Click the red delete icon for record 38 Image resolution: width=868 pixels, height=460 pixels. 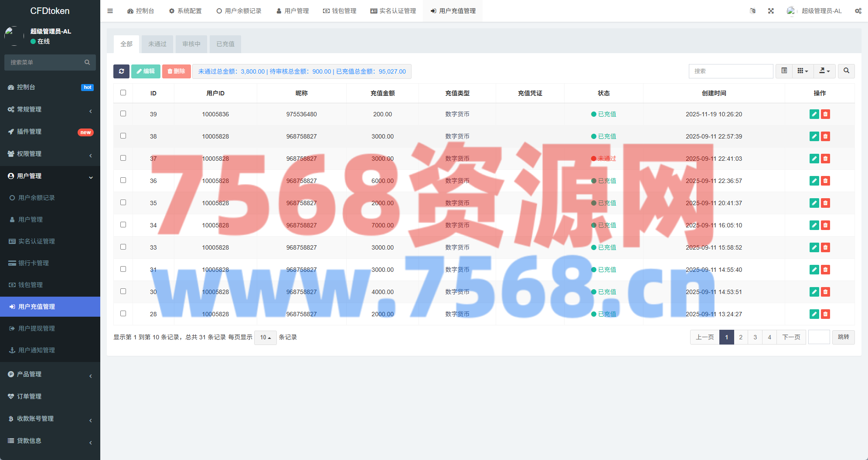click(825, 136)
